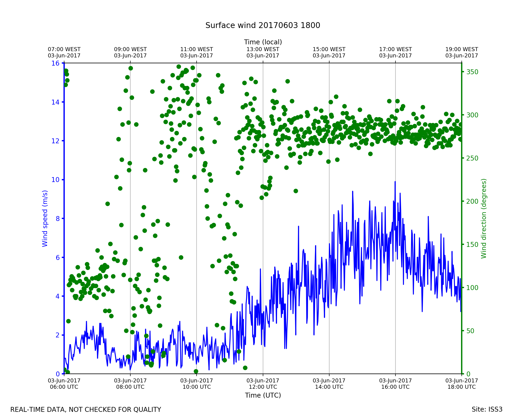The image size is (513, 420).
Task: Click the '10' wind speed tick label
Action: click(55, 180)
